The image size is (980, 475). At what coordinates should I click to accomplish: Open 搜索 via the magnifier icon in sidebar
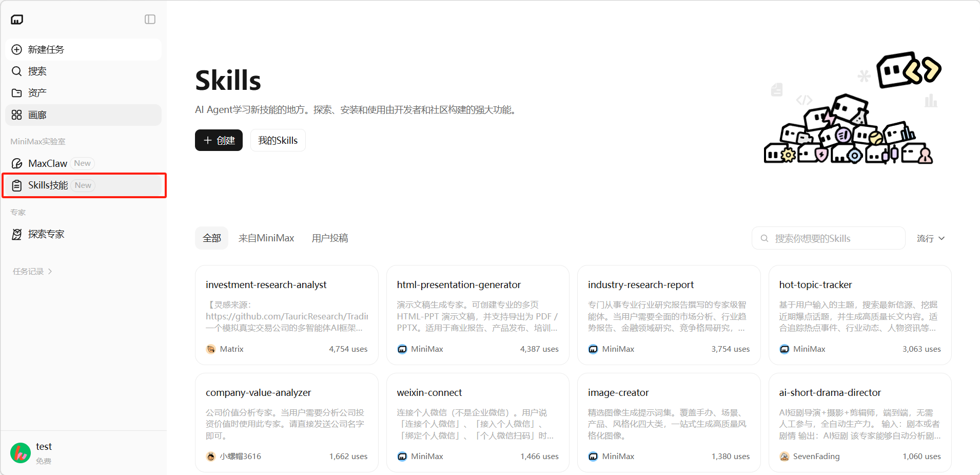pyautogui.click(x=17, y=71)
